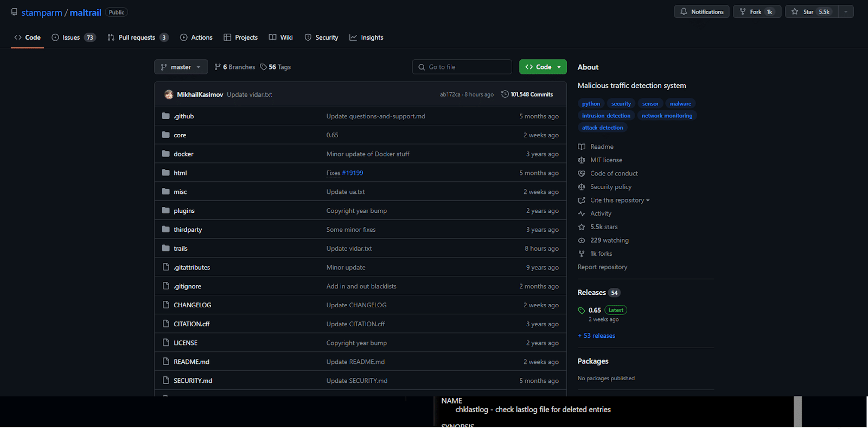Image resolution: width=868 pixels, height=429 pixels.
Task: Click the folder icon next to plugins
Action: tap(166, 210)
